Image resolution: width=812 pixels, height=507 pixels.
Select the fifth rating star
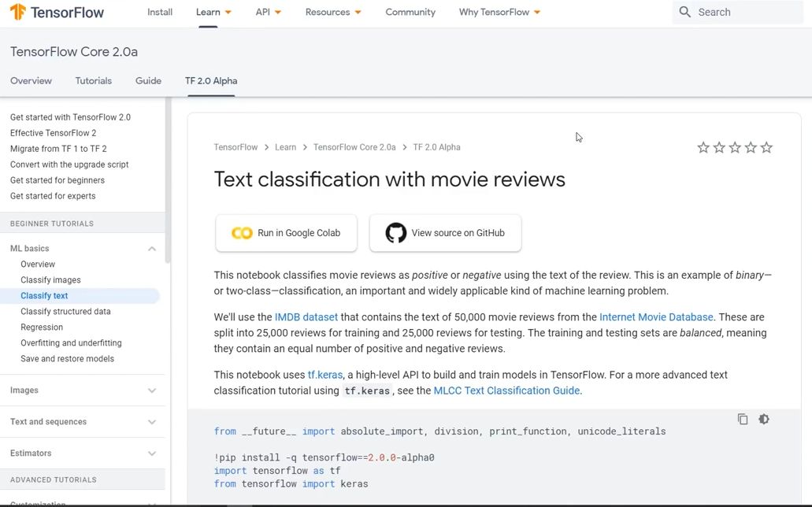(766, 147)
